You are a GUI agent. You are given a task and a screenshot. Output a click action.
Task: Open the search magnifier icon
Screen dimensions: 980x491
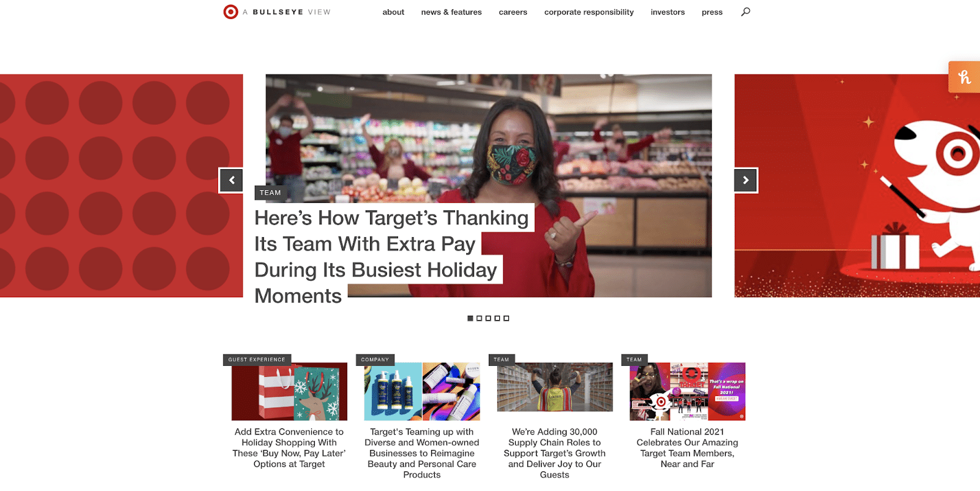point(745,12)
